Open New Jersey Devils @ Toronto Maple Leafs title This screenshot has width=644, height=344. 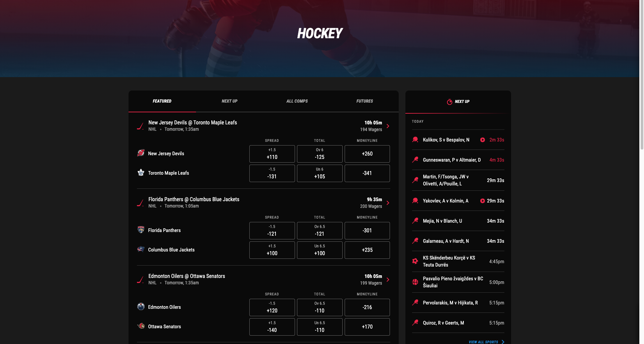[193, 123]
